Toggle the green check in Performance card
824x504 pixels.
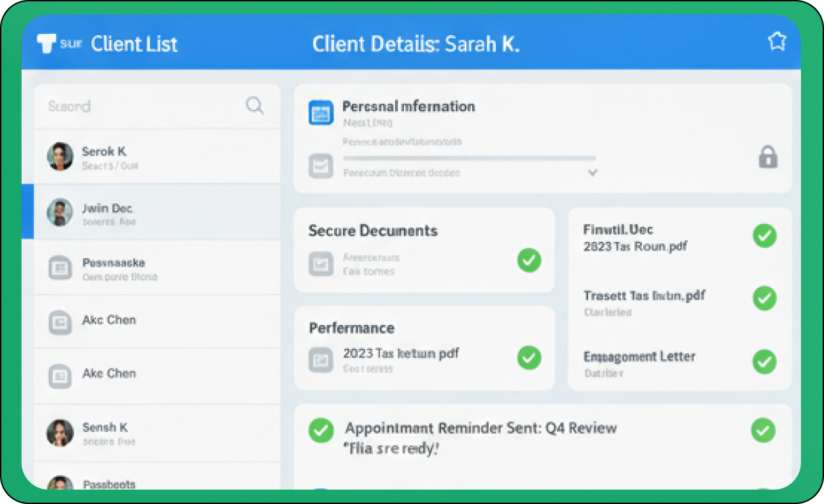529,358
